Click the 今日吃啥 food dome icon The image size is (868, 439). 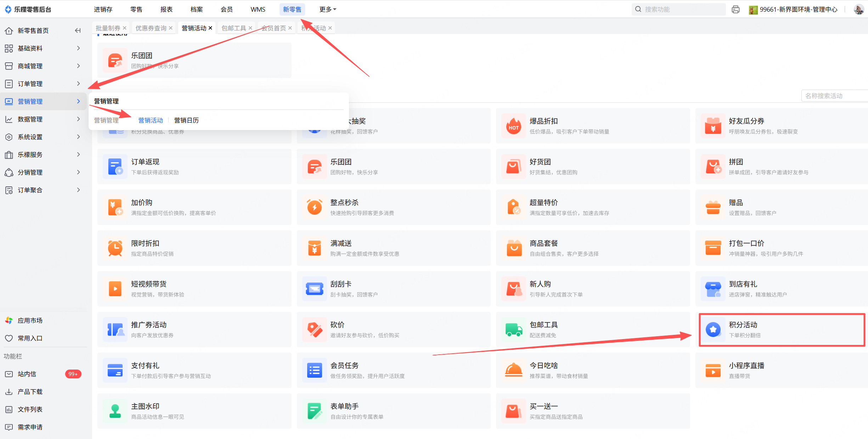[514, 370]
